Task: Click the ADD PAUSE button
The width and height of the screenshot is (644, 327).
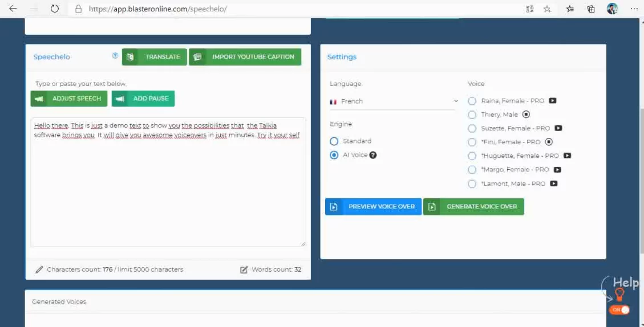Action: [x=143, y=99]
